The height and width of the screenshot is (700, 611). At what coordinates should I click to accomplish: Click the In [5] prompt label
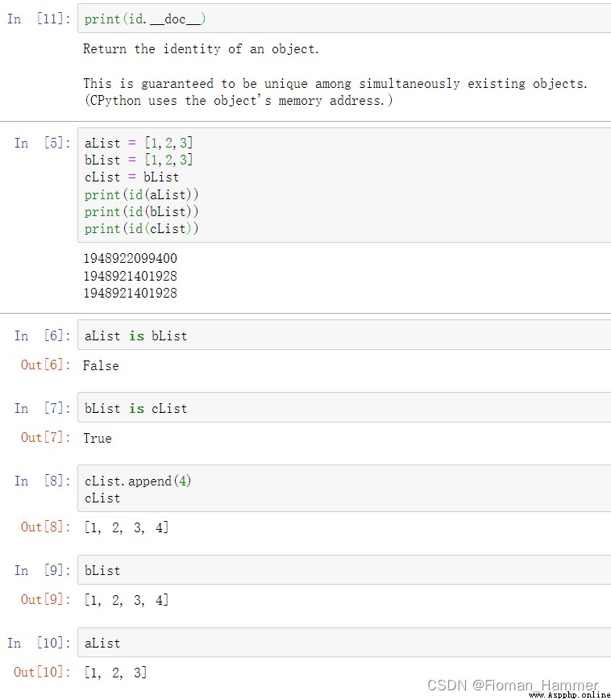(x=42, y=144)
